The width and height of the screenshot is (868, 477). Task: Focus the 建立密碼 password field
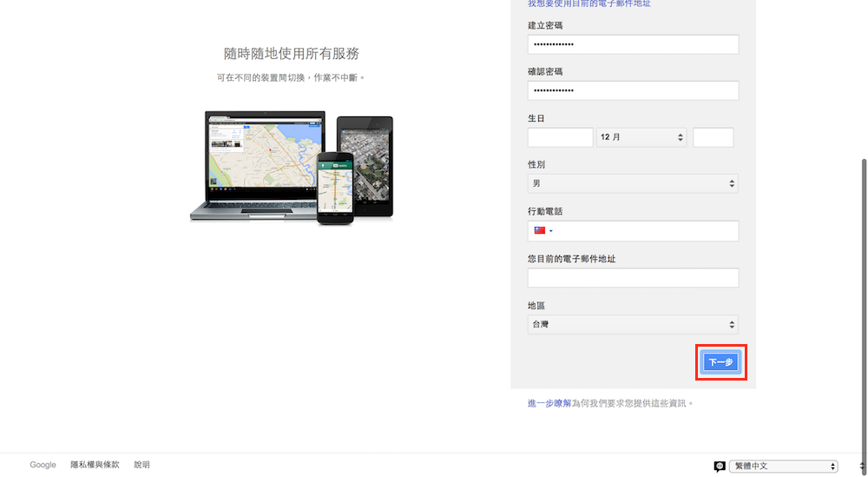point(633,44)
